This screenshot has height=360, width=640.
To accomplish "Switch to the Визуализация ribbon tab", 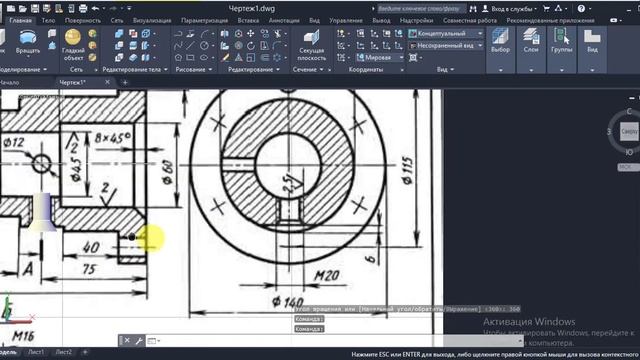I will point(152,20).
